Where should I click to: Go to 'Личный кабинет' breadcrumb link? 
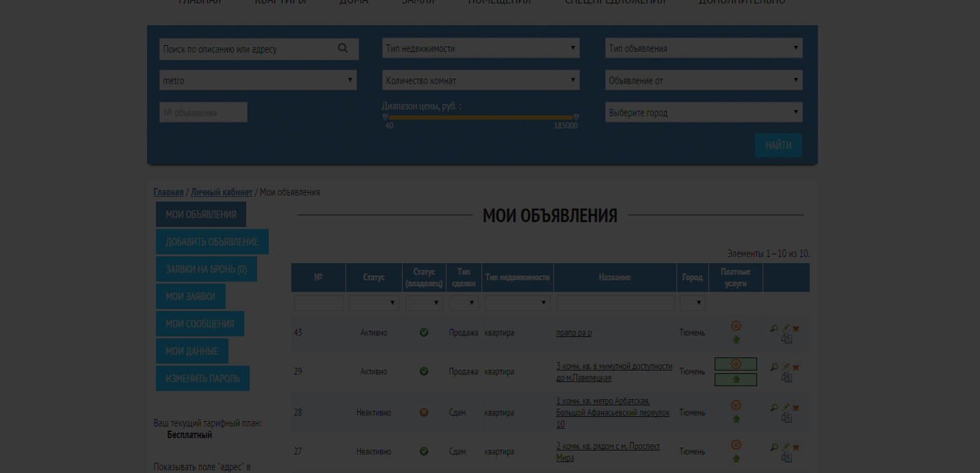[222, 192]
